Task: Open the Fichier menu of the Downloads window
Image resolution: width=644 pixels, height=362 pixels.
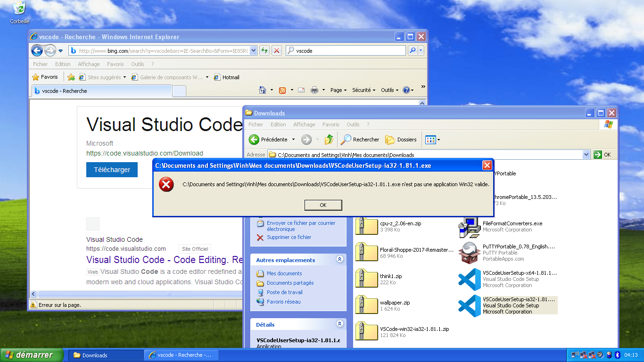Action: [x=255, y=124]
